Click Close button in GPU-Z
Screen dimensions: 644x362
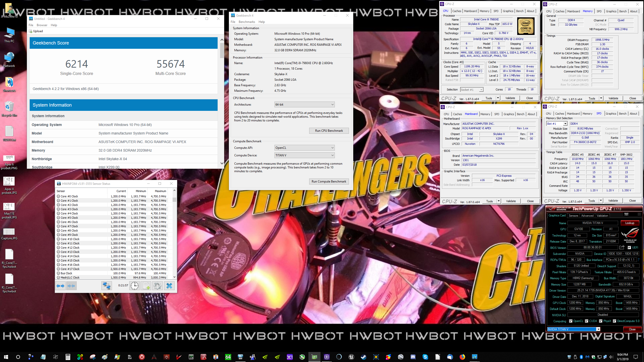pos(632,329)
